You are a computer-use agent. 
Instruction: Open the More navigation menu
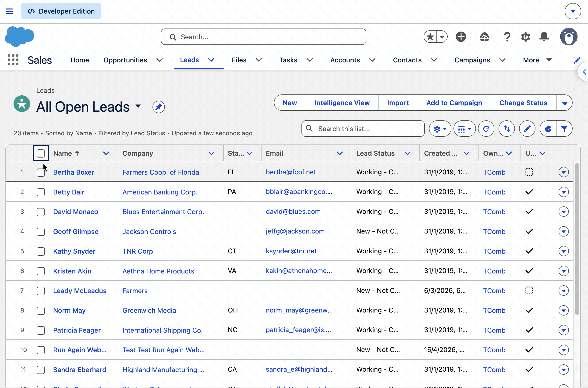click(x=537, y=60)
